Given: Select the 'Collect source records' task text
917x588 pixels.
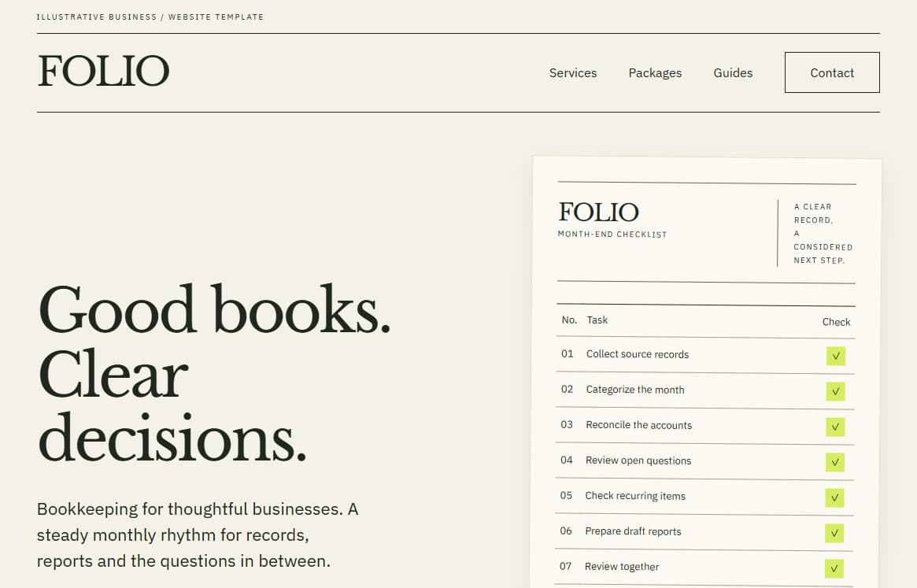Looking at the screenshot, I should pos(638,354).
